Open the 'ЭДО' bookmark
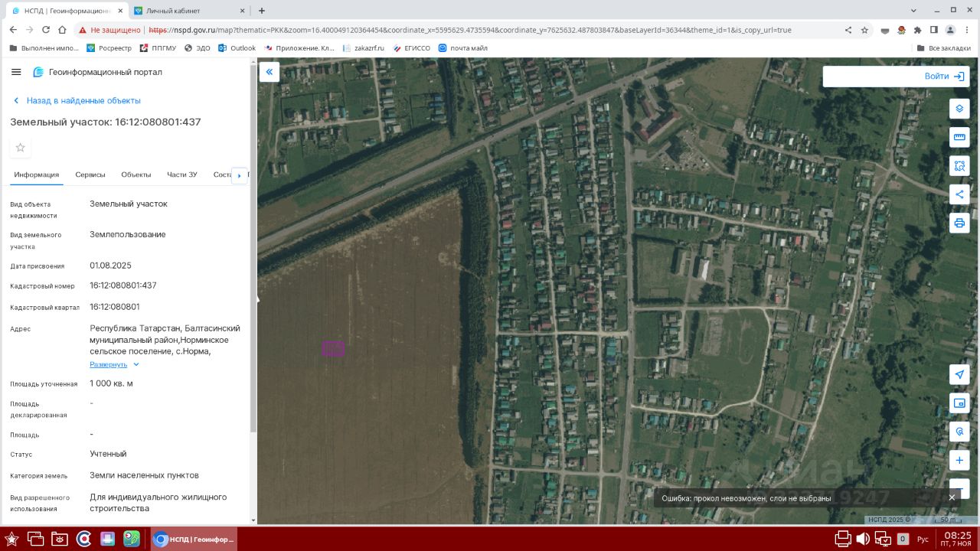 click(197, 48)
